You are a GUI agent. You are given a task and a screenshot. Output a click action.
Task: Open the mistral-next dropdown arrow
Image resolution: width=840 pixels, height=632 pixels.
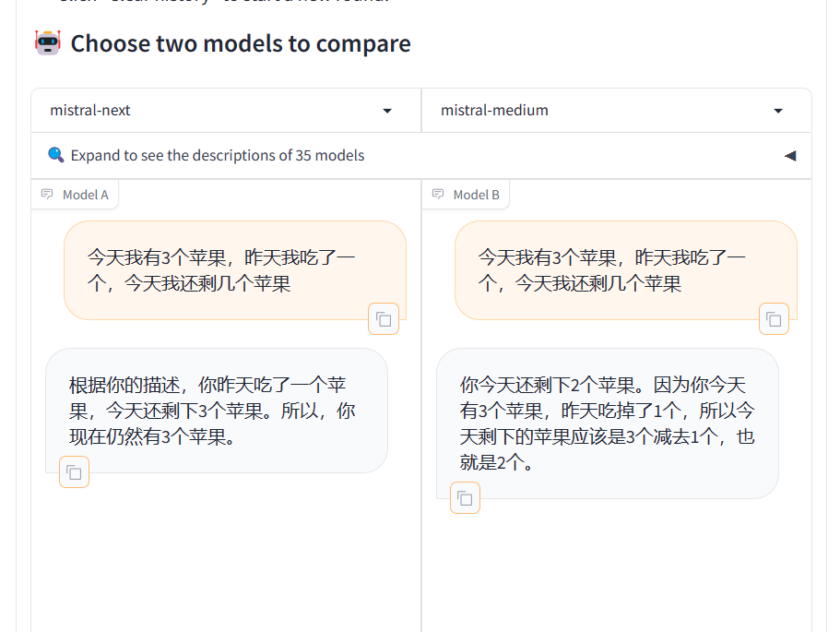point(387,111)
